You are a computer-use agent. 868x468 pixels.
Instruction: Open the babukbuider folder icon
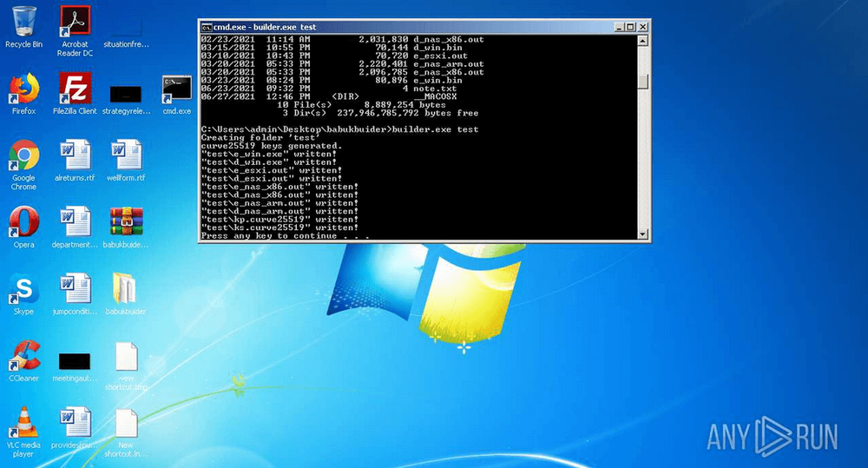point(126,289)
